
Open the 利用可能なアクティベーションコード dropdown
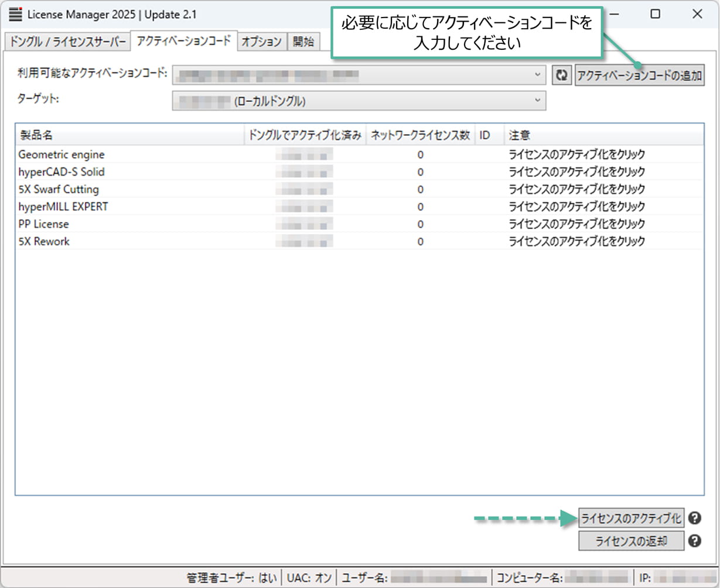pos(359,75)
